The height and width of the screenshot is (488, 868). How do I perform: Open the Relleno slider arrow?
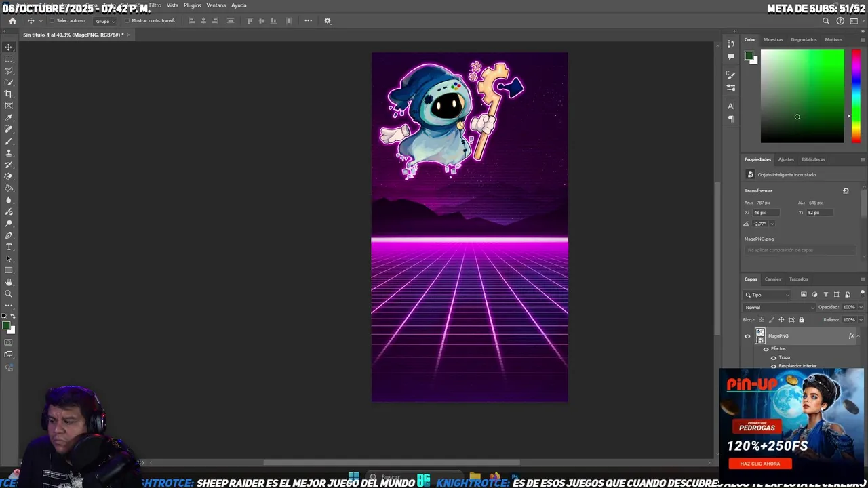861,320
